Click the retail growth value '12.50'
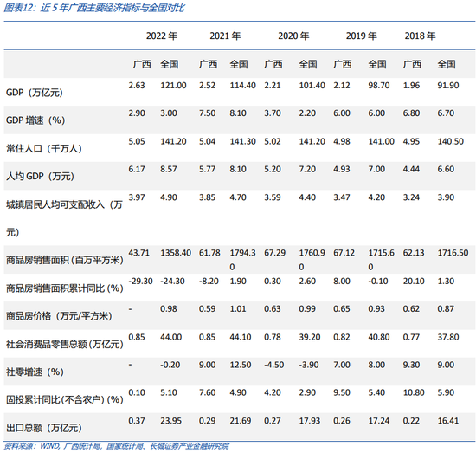 240,365
